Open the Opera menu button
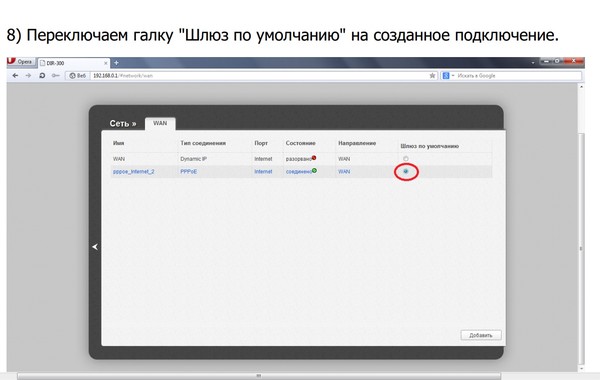 click(21, 62)
